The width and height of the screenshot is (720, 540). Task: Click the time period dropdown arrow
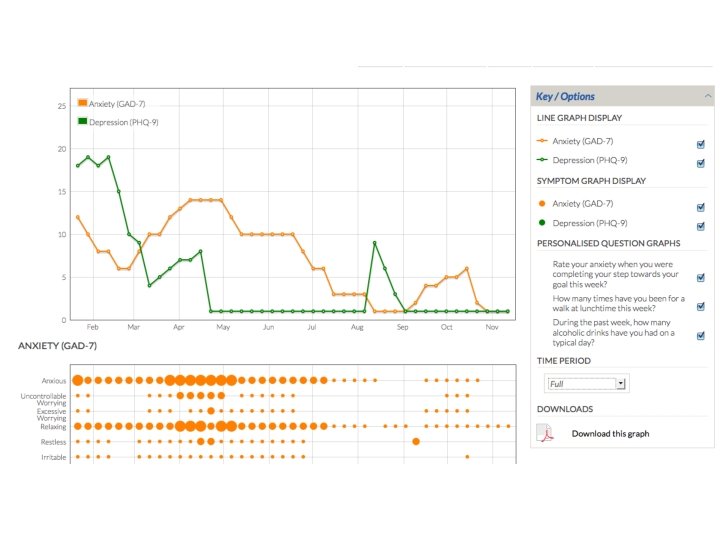coord(621,383)
